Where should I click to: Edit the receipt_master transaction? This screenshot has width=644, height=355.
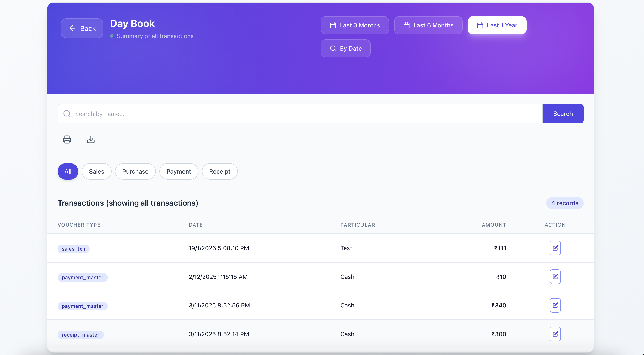pyautogui.click(x=555, y=334)
